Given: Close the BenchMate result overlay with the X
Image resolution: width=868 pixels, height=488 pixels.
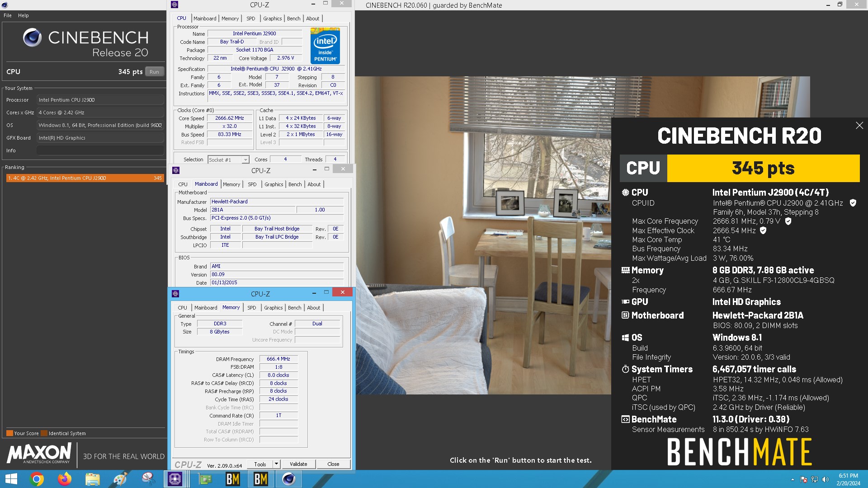Looking at the screenshot, I should [x=859, y=126].
